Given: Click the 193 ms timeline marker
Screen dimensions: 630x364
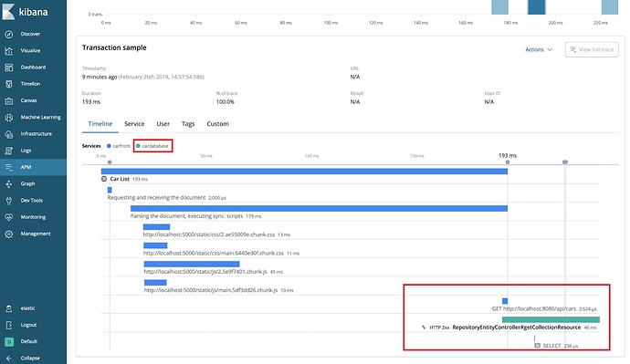Looking at the screenshot, I should (508, 162).
